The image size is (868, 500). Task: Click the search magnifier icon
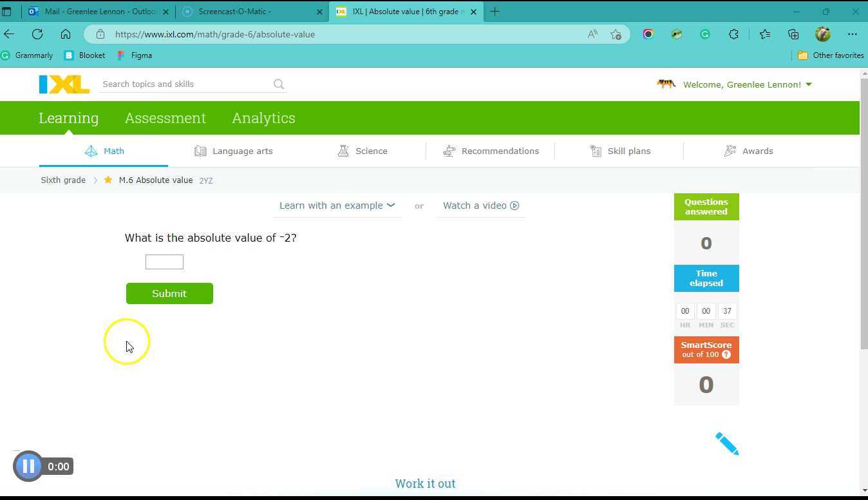[279, 84]
